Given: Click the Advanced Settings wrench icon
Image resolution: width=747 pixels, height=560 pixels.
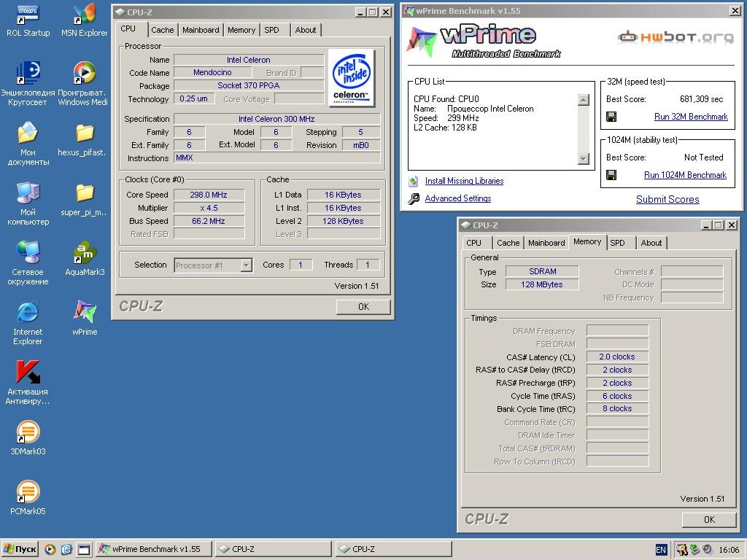Looking at the screenshot, I should coord(414,198).
